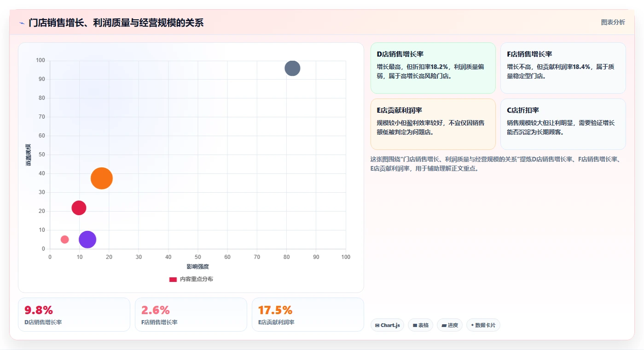Click the 2.6% value
This screenshot has height=350, width=644.
click(156, 310)
